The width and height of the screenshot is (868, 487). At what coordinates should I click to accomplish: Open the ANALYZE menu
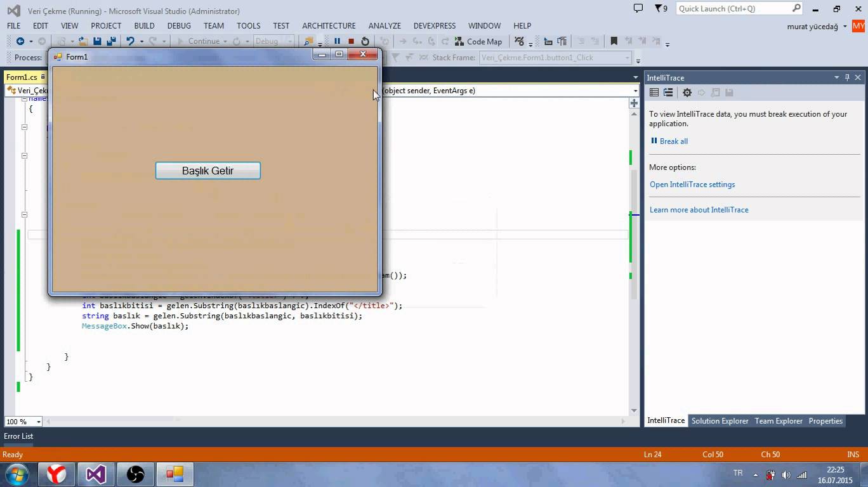[385, 26]
